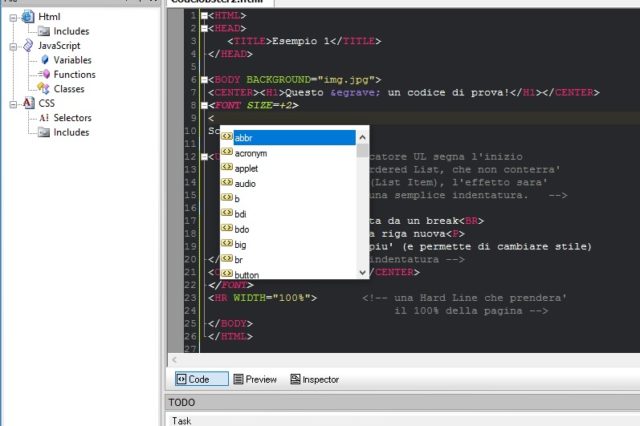
Task: Switch to the Preview tab
Action: click(x=255, y=379)
